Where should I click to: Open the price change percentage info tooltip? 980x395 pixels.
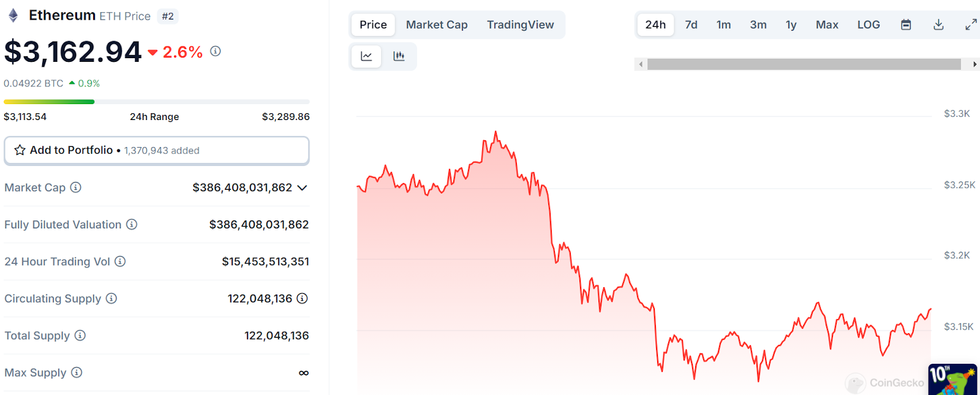tap(214, 51)
